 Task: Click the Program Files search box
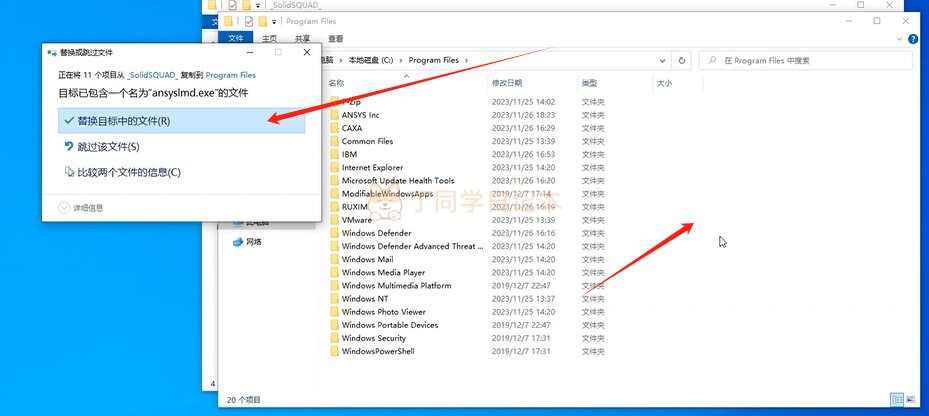coord(806,60)
